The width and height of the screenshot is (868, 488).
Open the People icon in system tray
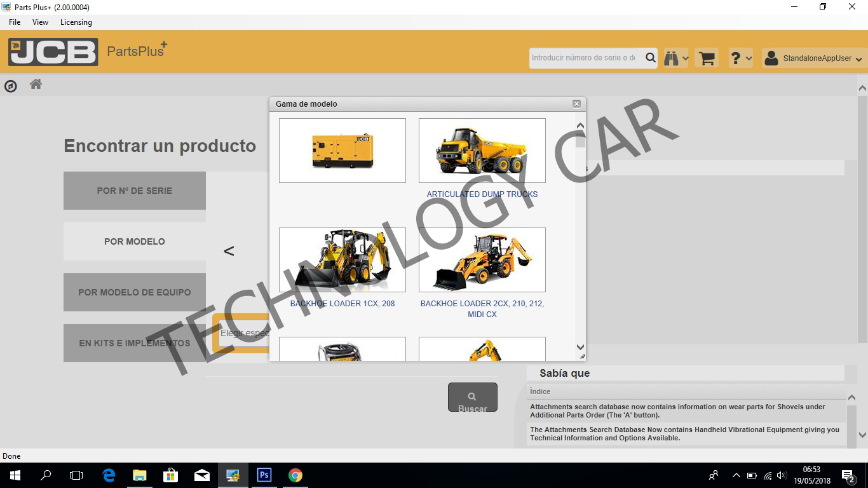(714, 475)
